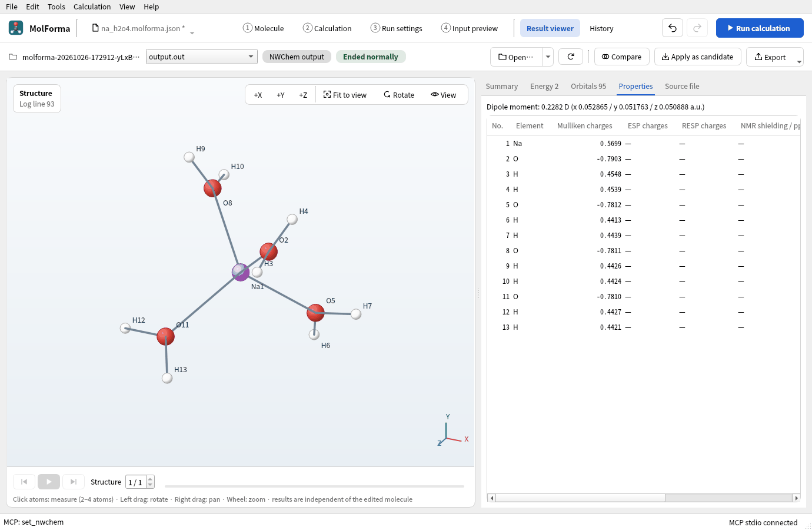The height and width of the screenshot is (530, 812).
Task: Click the properties table horizontal scrollbar
Action: pyautogui.click(x=580, y=498)
